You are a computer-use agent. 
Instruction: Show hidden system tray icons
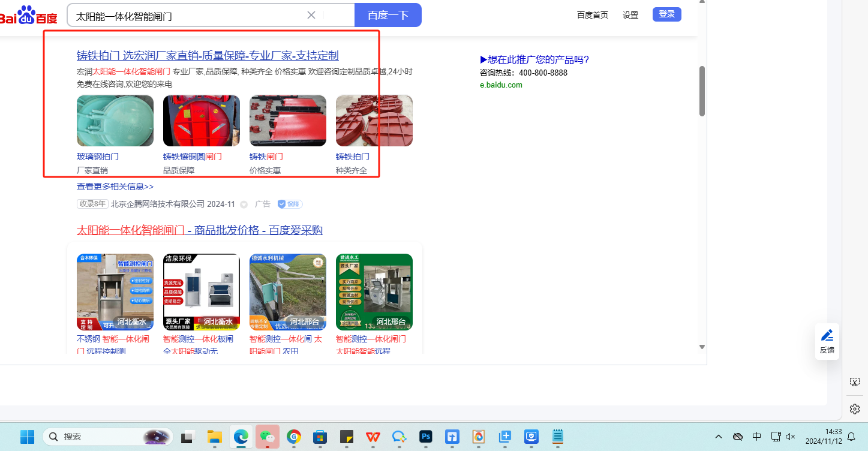point(719,437)
